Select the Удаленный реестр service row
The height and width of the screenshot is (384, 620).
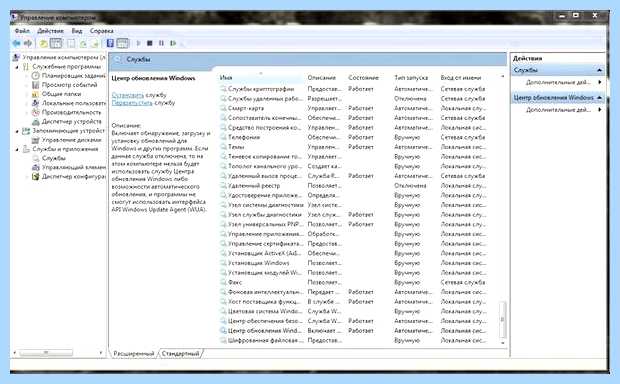click(353, 185)
